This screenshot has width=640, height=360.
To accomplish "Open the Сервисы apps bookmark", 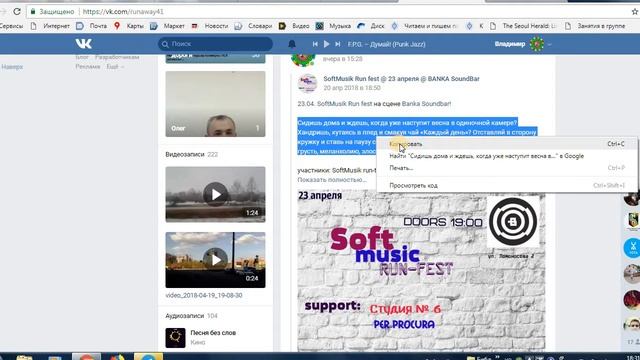I will point(11,26).
